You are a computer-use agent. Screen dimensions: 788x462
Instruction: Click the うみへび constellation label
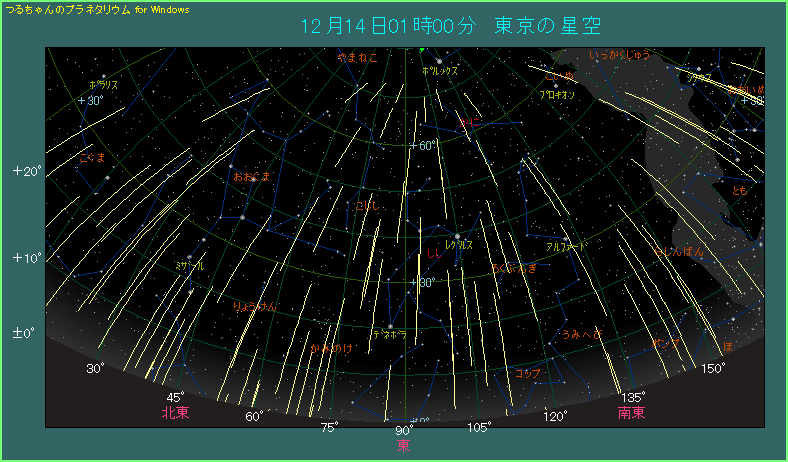[x=581, y=334]
